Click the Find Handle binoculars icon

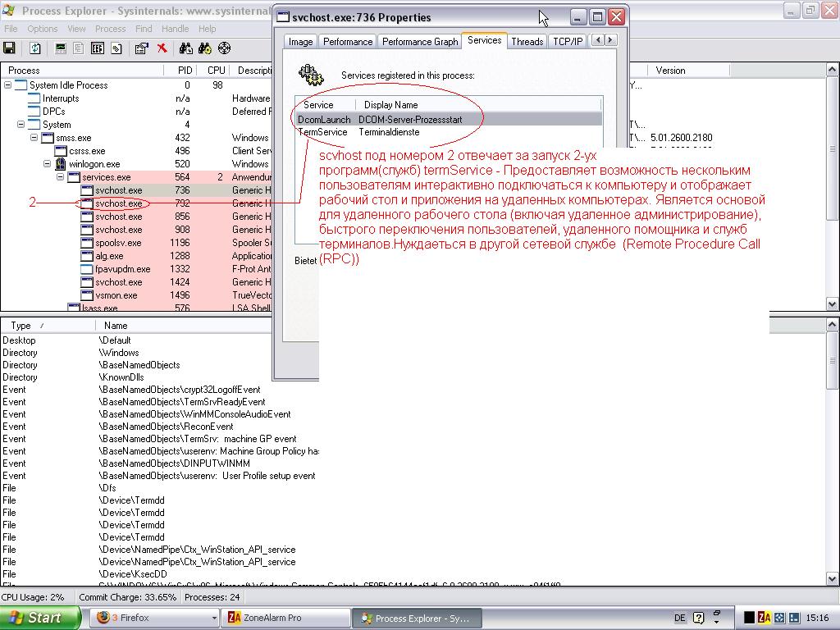(186, 48)
